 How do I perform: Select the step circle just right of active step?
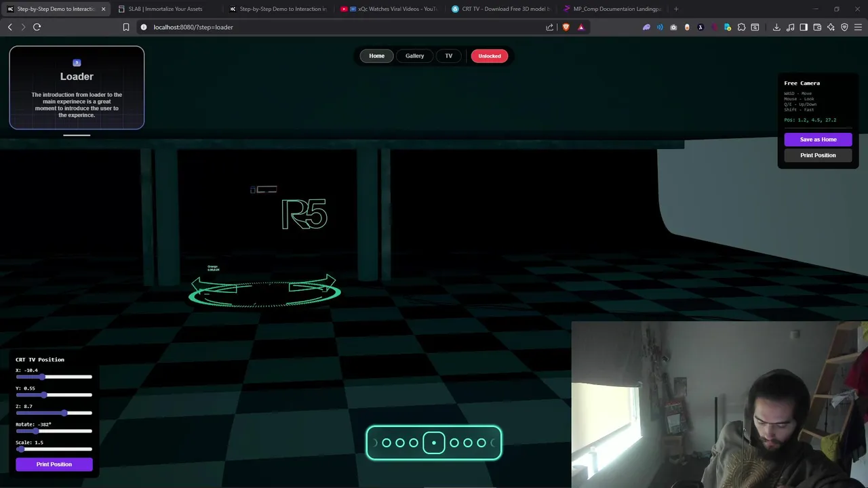click(x=454, y=443)
